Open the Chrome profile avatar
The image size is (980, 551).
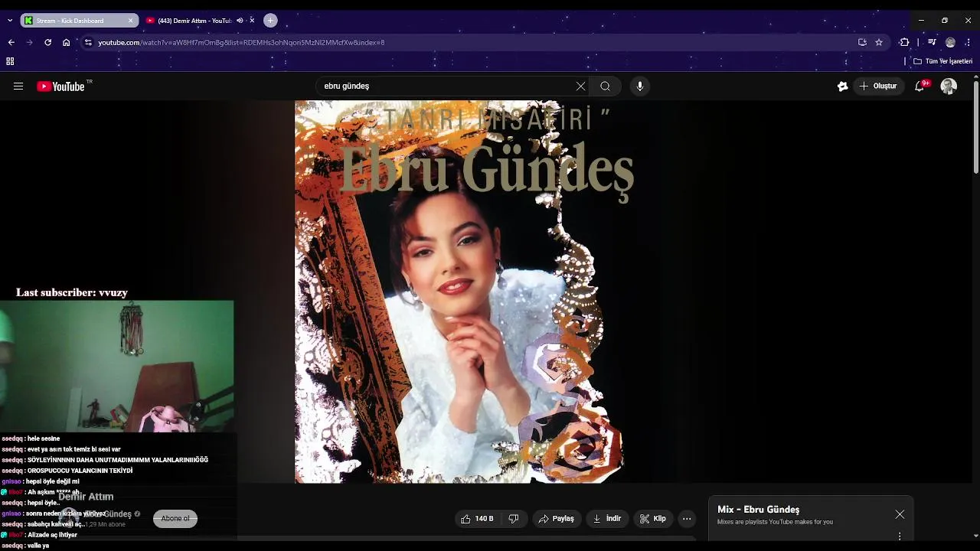[x=950, y=43]
